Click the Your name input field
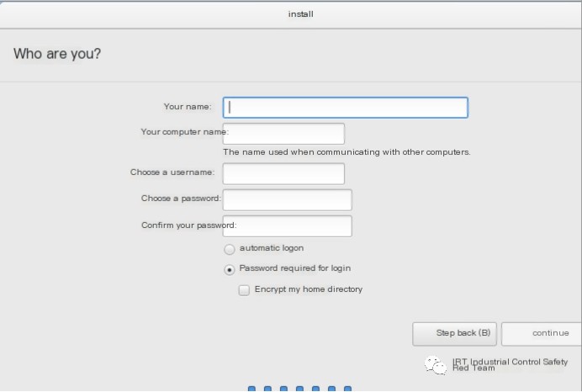 tap(345, 108)
